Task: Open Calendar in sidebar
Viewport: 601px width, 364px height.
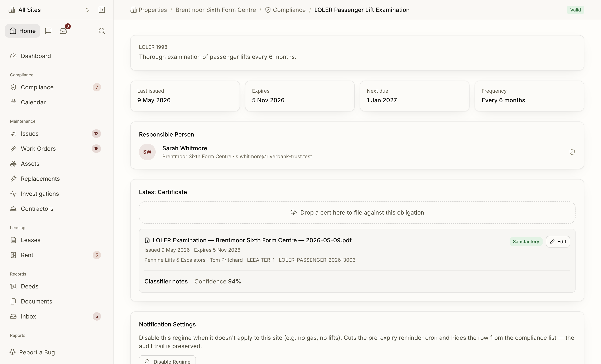Action: pyautogui.click(x=56, y=102)
